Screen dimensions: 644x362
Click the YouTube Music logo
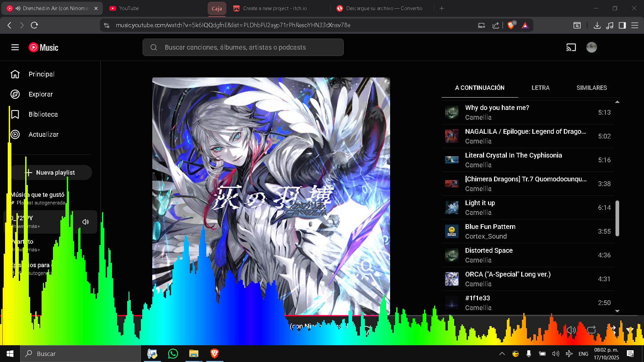[43, 48]
